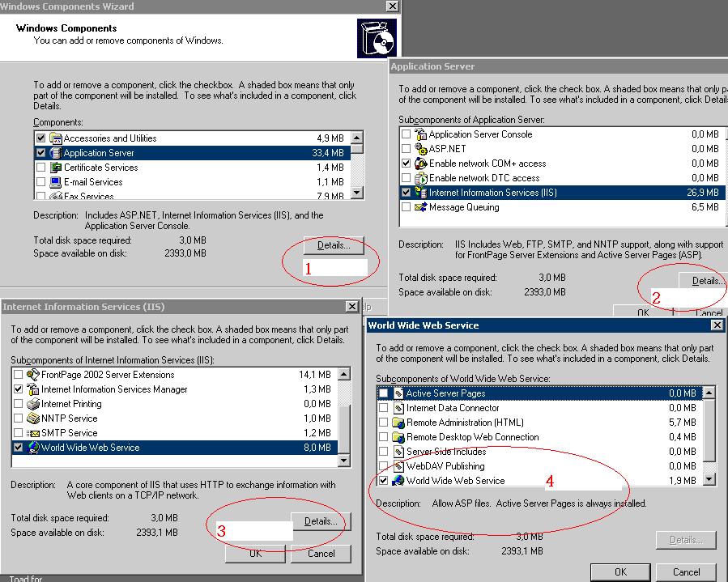The image size is (728, 582).
Task: Click OK in the Internet Information Services dialog
Action: point(255,554)
